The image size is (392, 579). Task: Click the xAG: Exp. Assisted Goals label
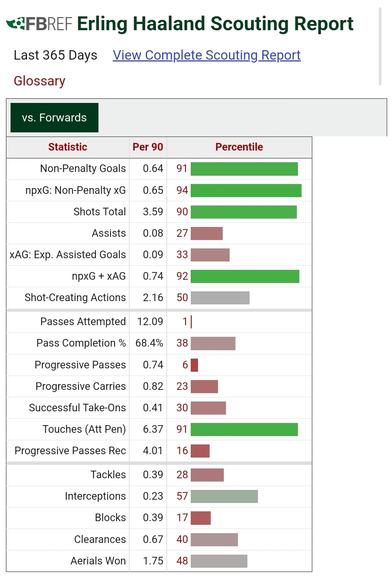[x=68, y=255]
